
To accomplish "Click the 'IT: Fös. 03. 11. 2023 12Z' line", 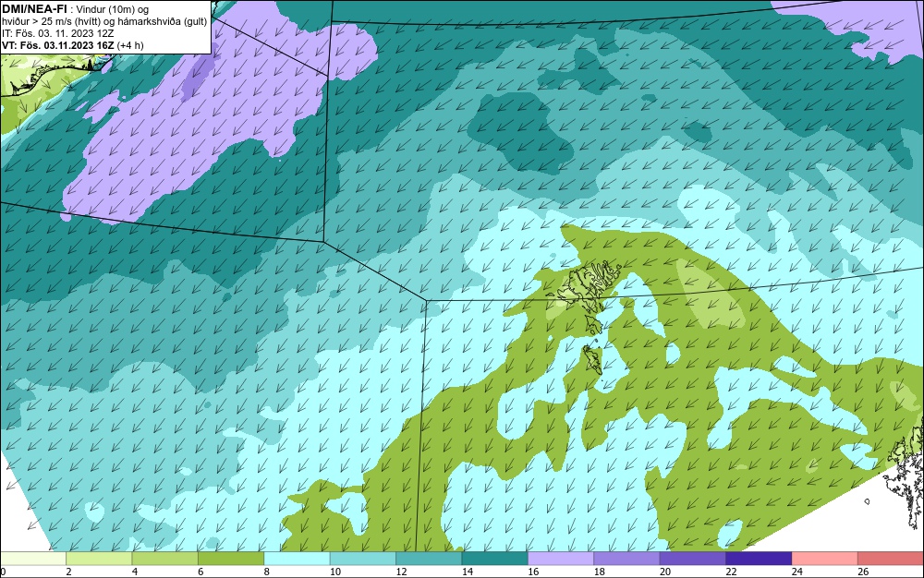I will pyautogui.click(x=57, y=33).
